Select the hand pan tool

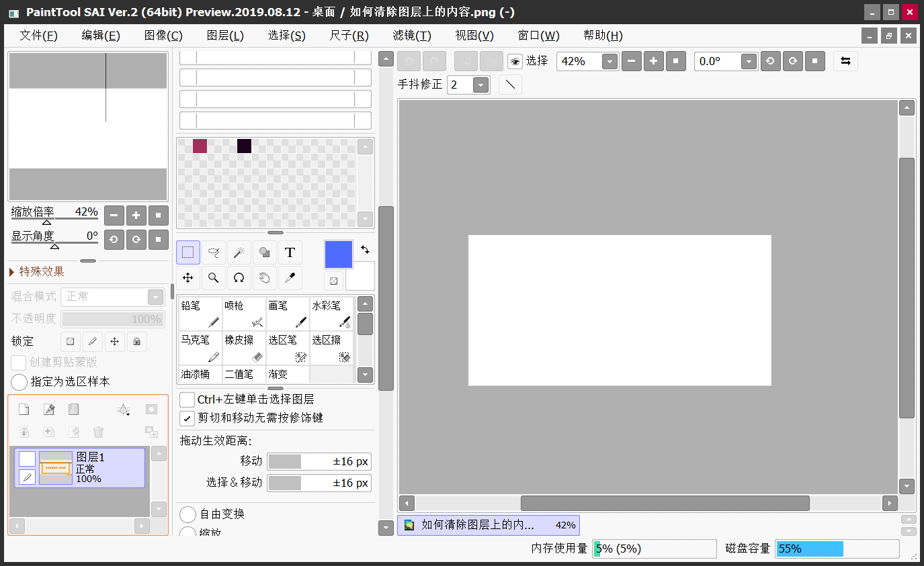(265, 278)
